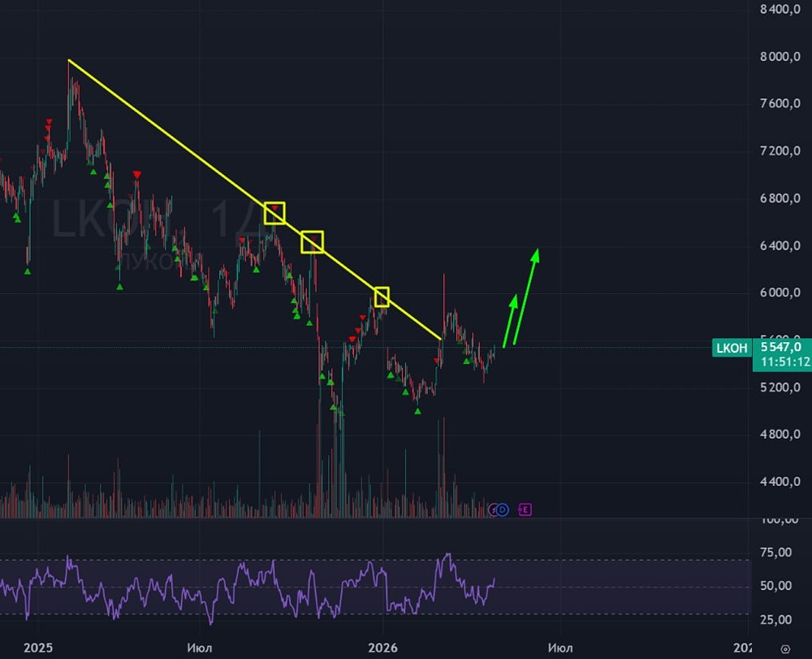Click the bar countdown 11:51:12
The image size is (812, 659).
click(x=785, y=362)
